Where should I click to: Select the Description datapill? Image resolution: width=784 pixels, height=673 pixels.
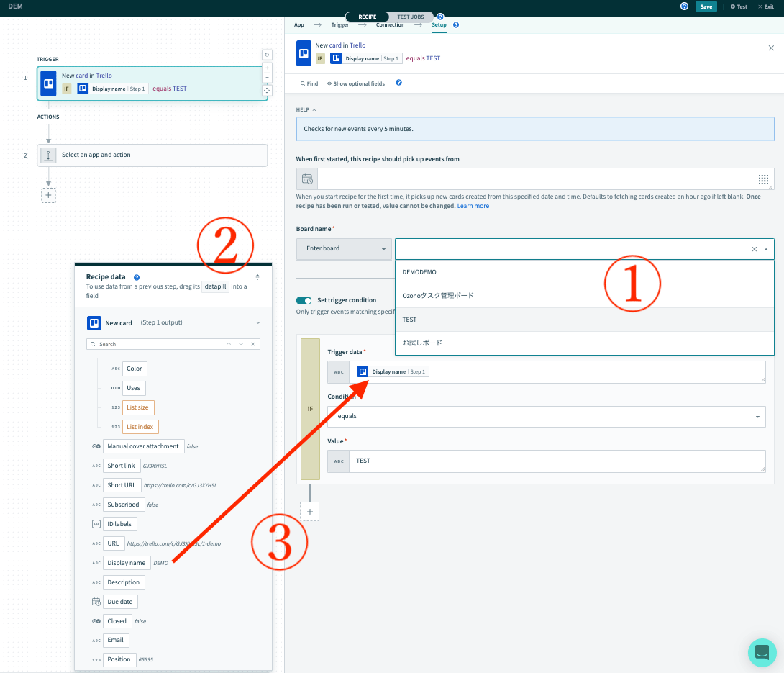pos(124,582)
